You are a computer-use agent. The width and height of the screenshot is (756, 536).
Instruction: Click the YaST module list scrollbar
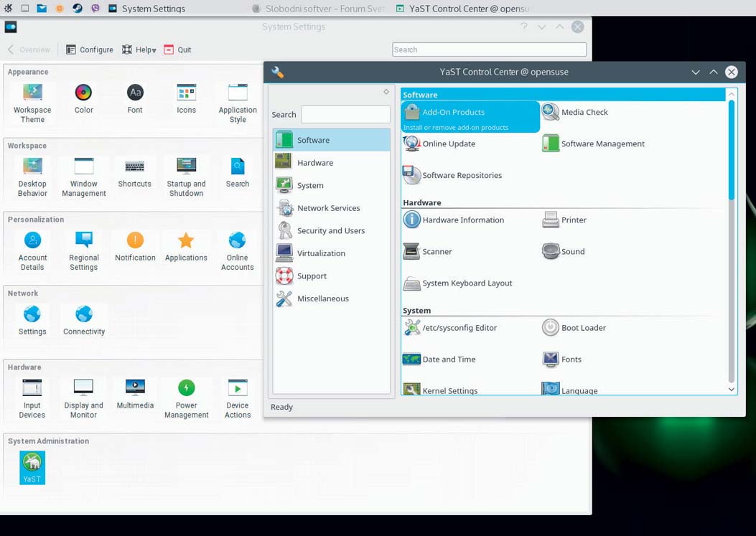point(732,149)
